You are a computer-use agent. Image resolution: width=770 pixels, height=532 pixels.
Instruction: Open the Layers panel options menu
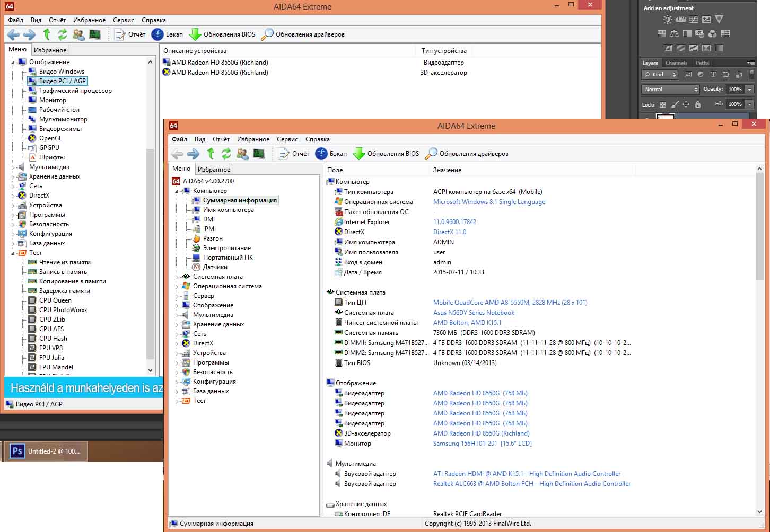(750, 63)
